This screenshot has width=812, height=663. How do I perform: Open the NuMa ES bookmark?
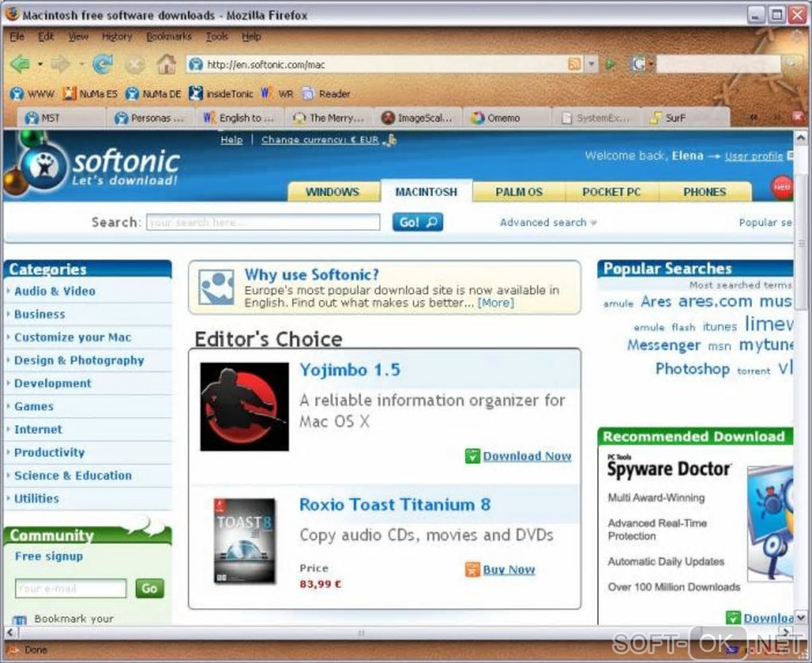click(90, 94)
